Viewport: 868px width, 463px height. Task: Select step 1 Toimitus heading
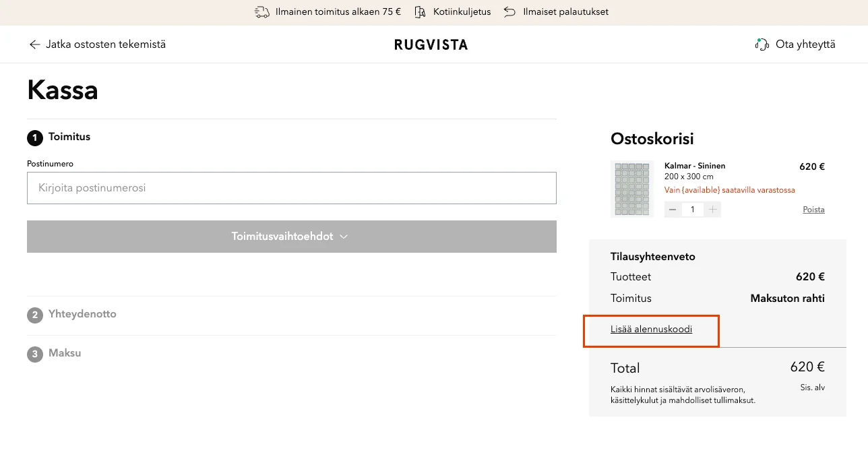pyautogui.click(x=69, y=137)
